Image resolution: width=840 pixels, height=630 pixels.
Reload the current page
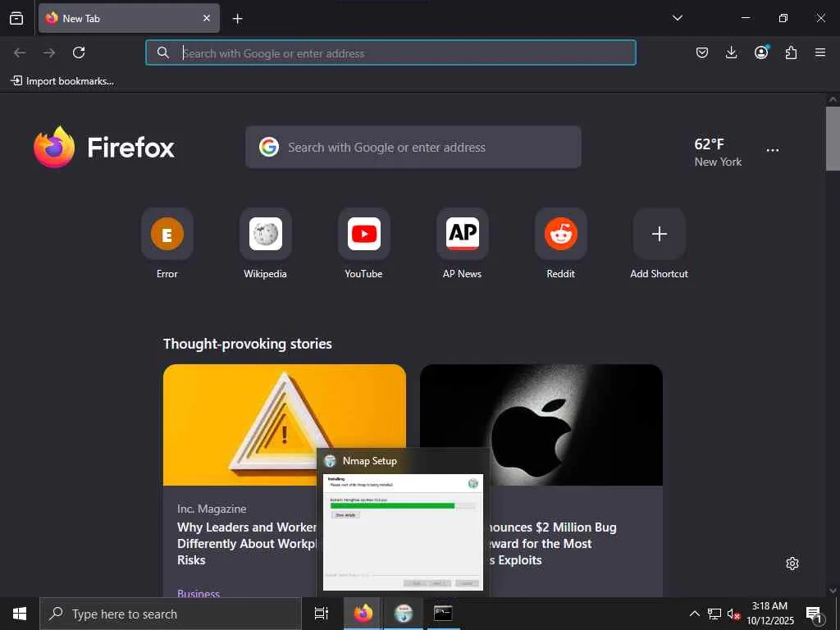click(x=79, y=52)
